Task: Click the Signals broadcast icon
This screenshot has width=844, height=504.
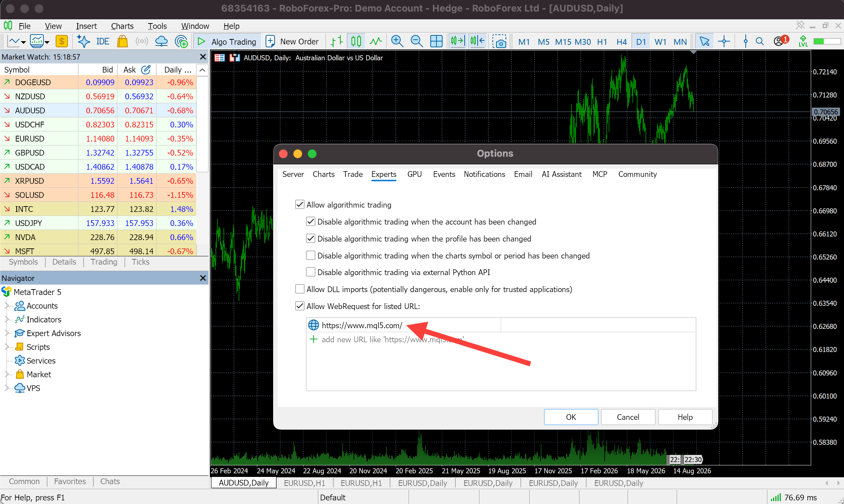Action: [x=142, y=42]
